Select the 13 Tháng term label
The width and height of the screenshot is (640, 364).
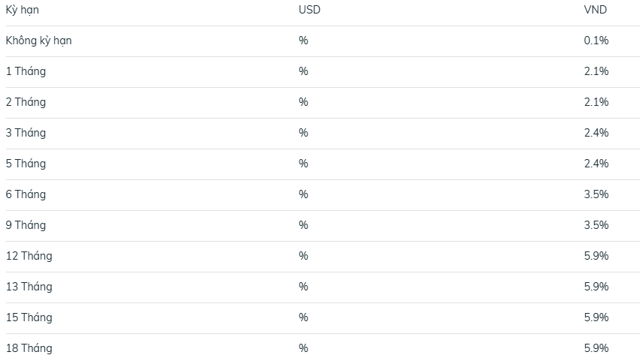pyautogui.click(x=29, y=287)
